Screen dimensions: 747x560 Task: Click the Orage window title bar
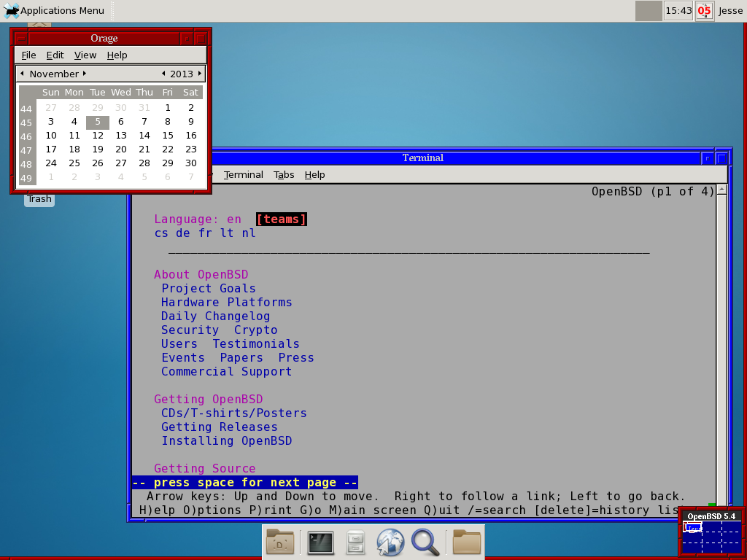click(x=104, y=38)
